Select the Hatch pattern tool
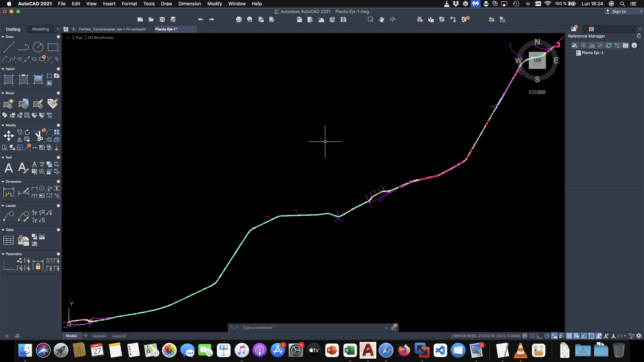The width and height of the screenshot is (644, 362). pyautogui.click(x=8, y=79)
